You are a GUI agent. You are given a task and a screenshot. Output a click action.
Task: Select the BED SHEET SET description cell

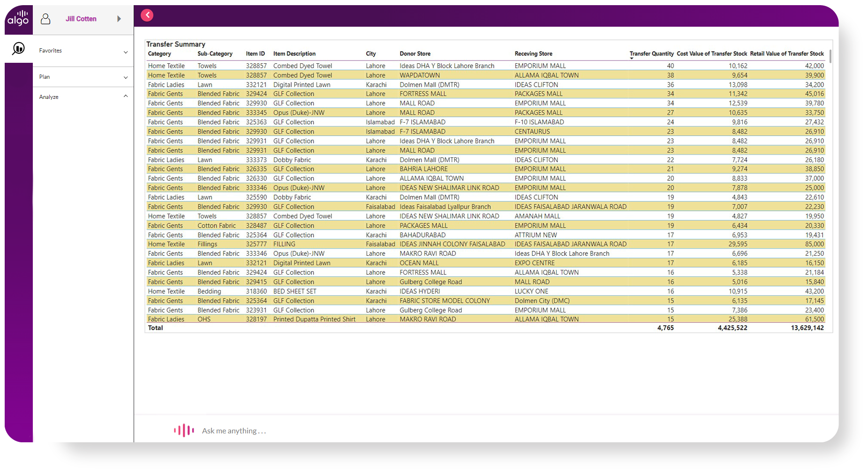click(295, 291)
